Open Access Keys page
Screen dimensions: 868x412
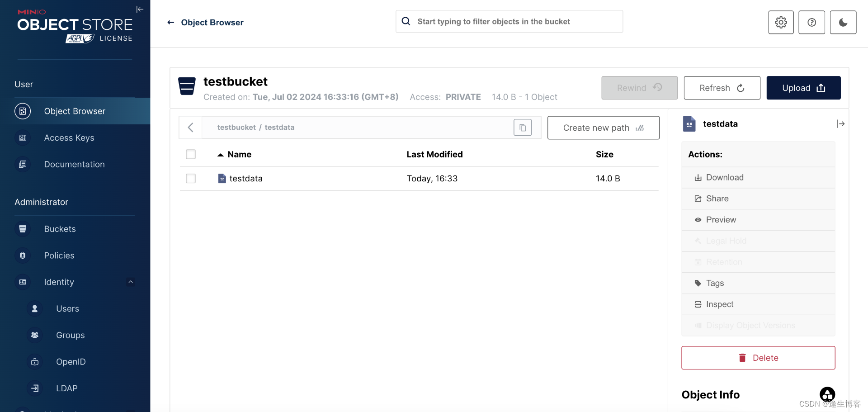pyautogui.click(x=75, y=138)
